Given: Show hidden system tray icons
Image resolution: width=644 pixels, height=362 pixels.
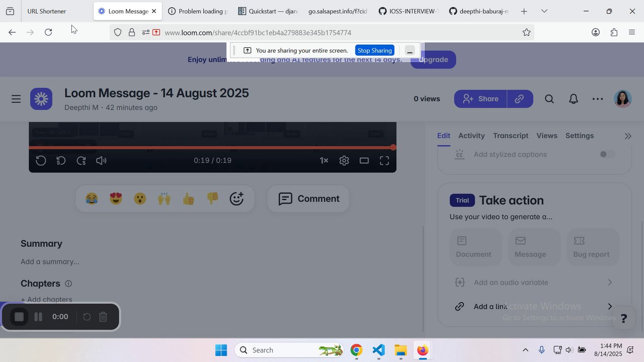Looking at the screenshot, I should (x=525, y=350).
